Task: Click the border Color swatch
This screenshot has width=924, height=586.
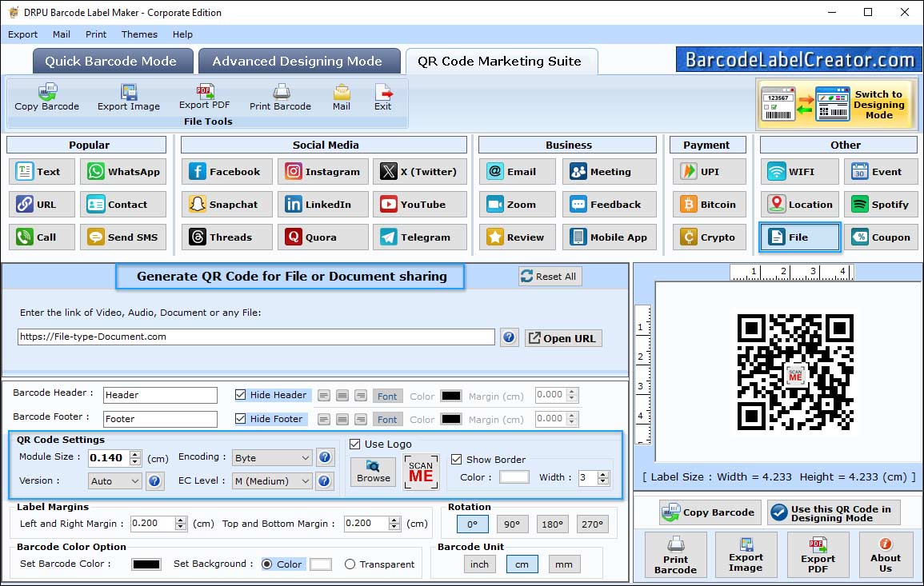Action: click(514, 477)
